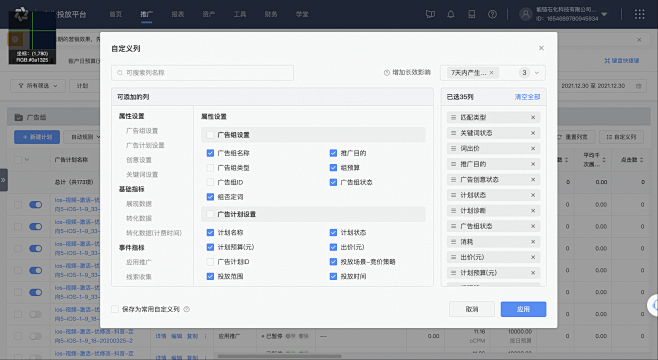Remove 匹配类型 from selected columns
The height and width of the screenshot is (360, 658).
[x=533, y=117]
